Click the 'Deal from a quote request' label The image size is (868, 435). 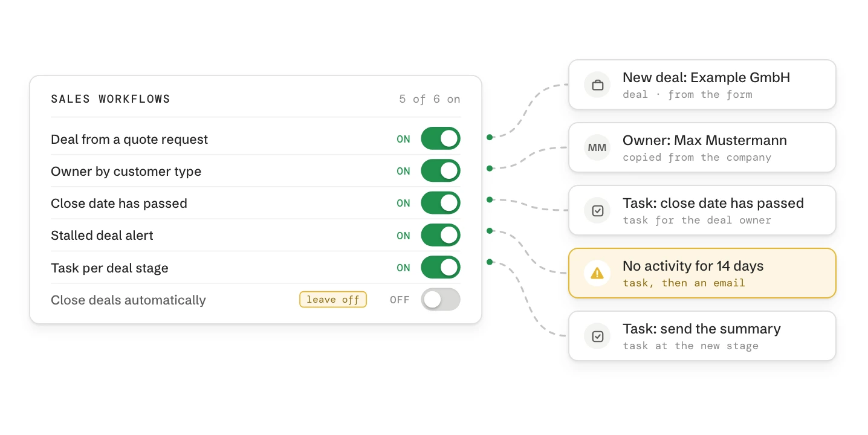tap(129, 140)
